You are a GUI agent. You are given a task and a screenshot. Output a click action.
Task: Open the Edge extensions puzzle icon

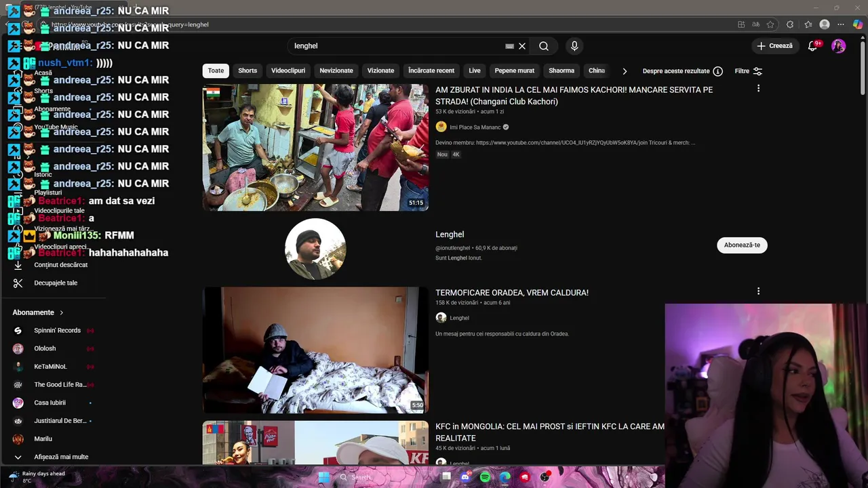(x=790, y=24)
